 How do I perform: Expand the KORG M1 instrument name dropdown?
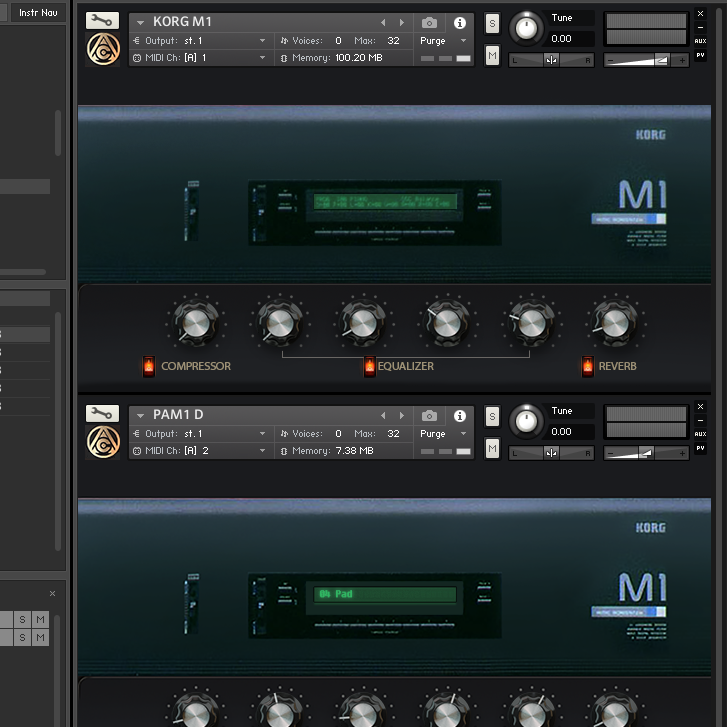point(140,22)
